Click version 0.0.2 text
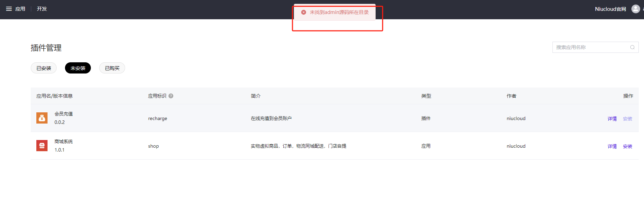This screenshot has width=644, height=203. tap(59, 122)
